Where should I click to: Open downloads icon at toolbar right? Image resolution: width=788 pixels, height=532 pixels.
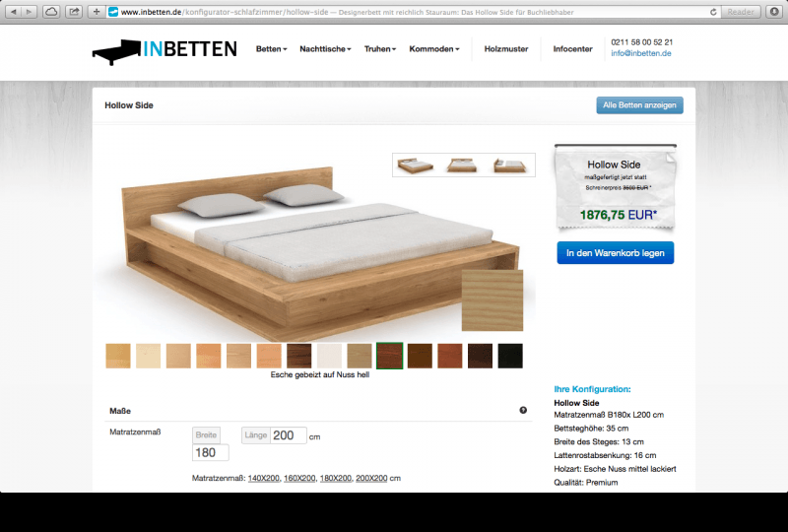(x=774, y=12)
